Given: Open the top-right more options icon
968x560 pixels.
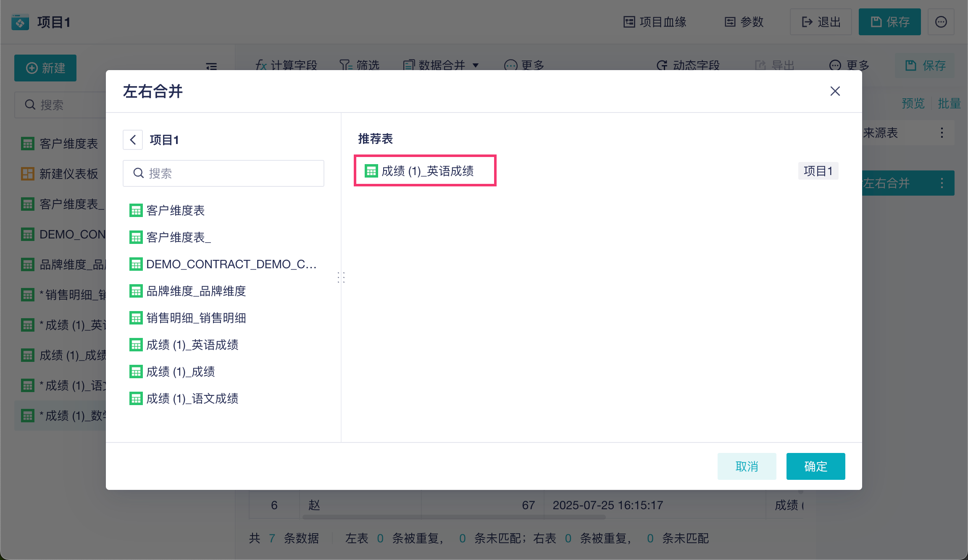Looking at the screenshot, I should [941, 22].
